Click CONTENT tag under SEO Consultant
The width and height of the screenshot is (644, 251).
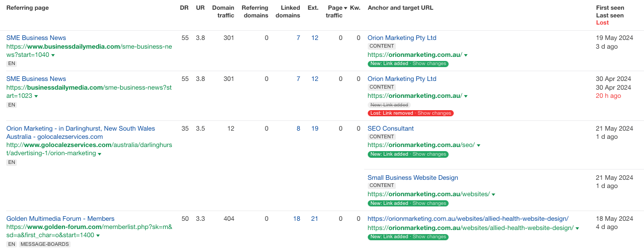[x=382, y=137]
